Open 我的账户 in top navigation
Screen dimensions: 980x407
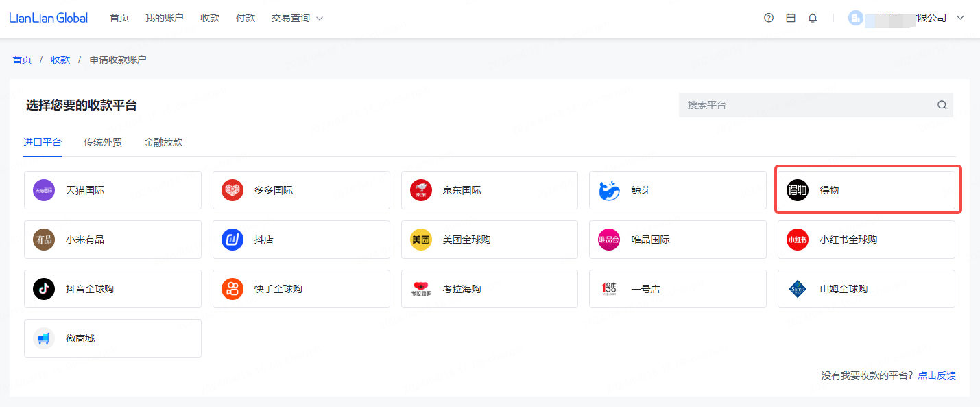tap(165, 18)
